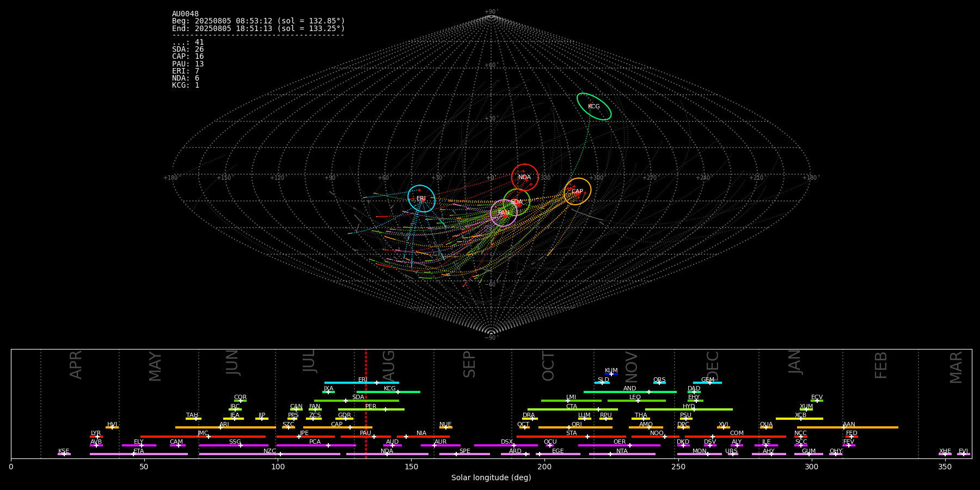Click the 'Solar longitude (deg)' axis label
This screenshot has width=980, height=490.
[x=491, y=477]
